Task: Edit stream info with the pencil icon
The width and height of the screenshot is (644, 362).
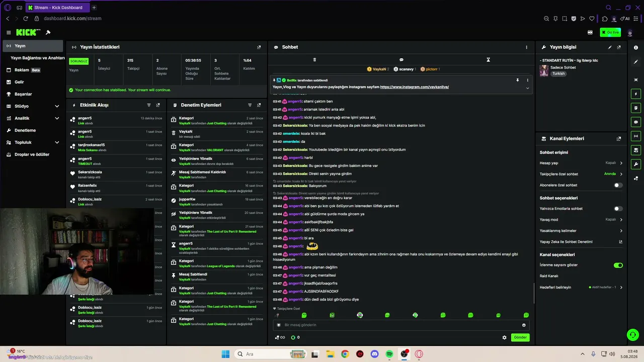Action: (x=610, y=47)
